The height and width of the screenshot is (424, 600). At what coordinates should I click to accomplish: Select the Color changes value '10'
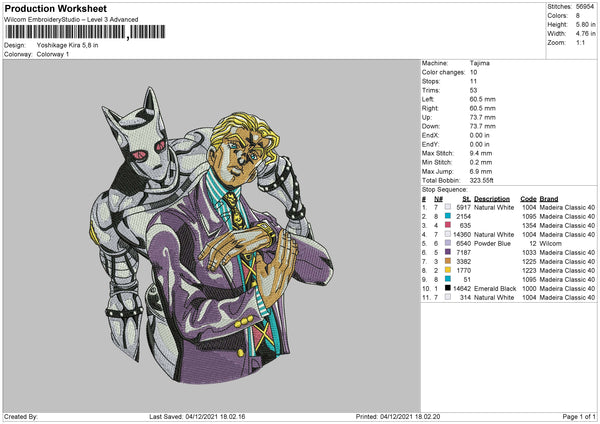(473, 72)
